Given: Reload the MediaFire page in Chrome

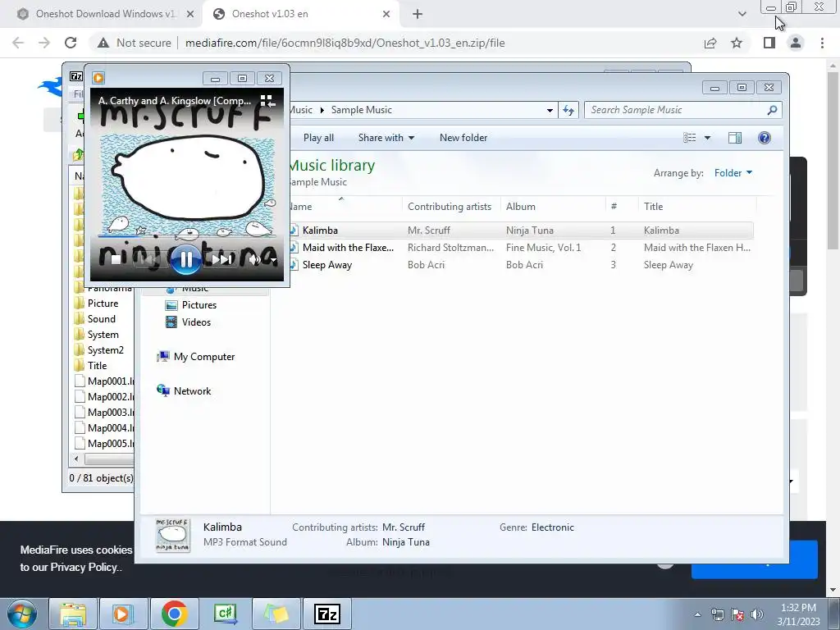Looking at the screenshot, I should tap(71, 43).
